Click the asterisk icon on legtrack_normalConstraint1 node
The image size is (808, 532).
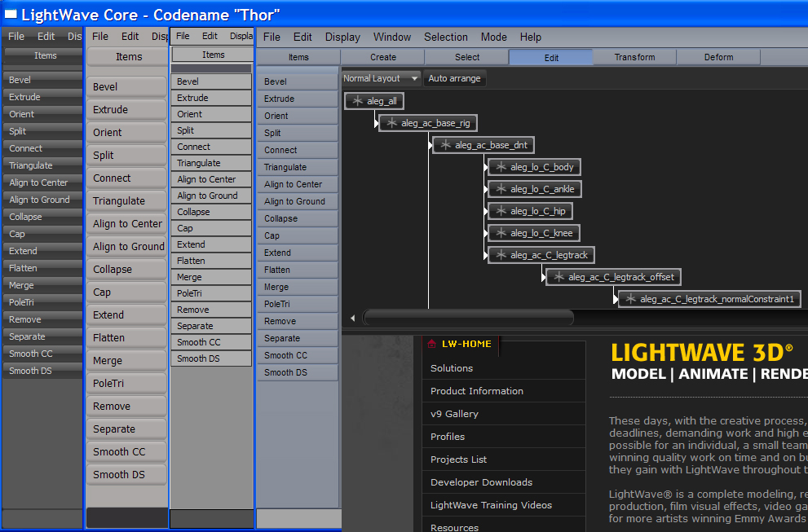point(631,299)
